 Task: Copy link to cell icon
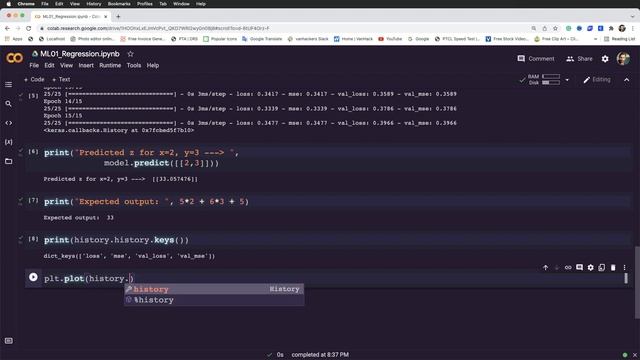pos(568,268)
